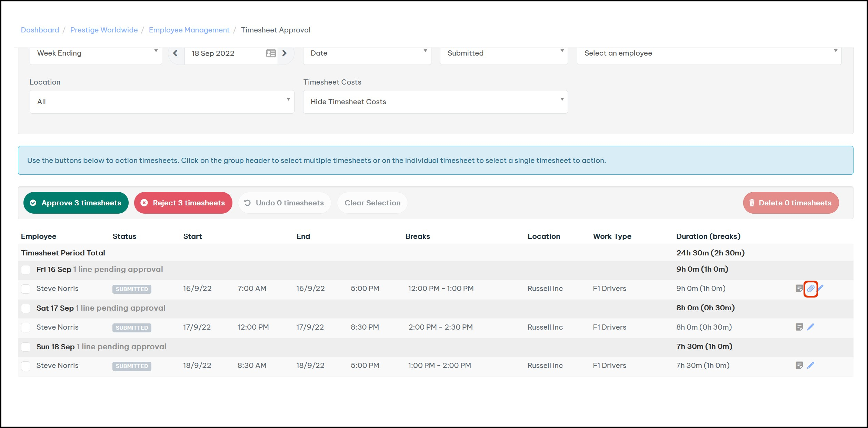The image size is (868, 428).
Task: Open the comment note icon on the 17/9/22 row
Action: pos(799,327)
